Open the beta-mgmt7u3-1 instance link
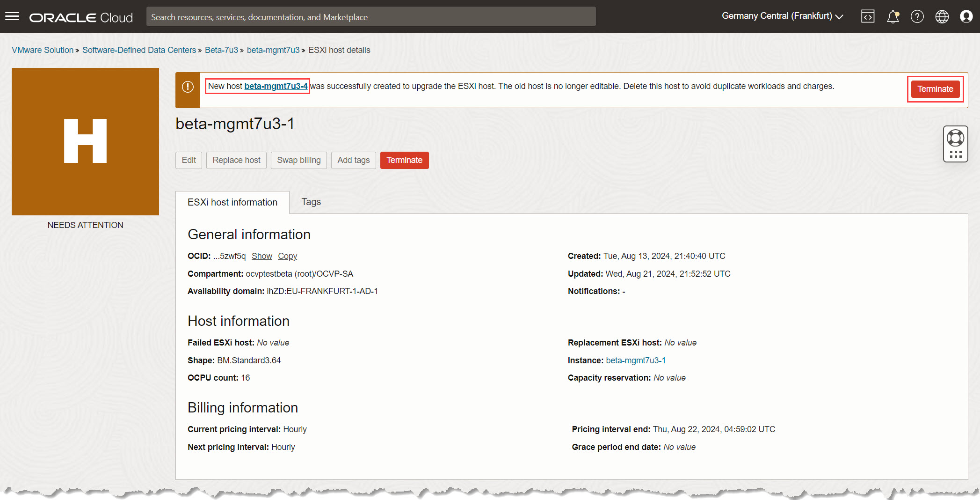 (636, 360)
